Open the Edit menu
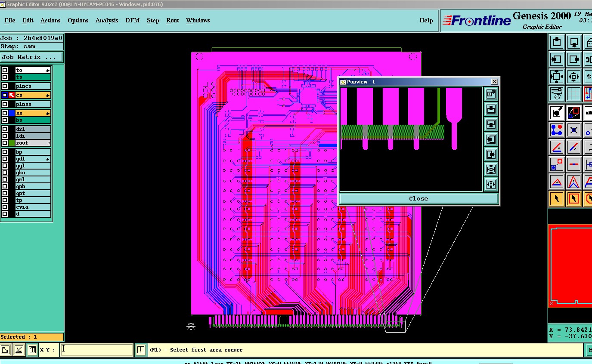This screenshot has height=364, width=592. coord(28,20)
